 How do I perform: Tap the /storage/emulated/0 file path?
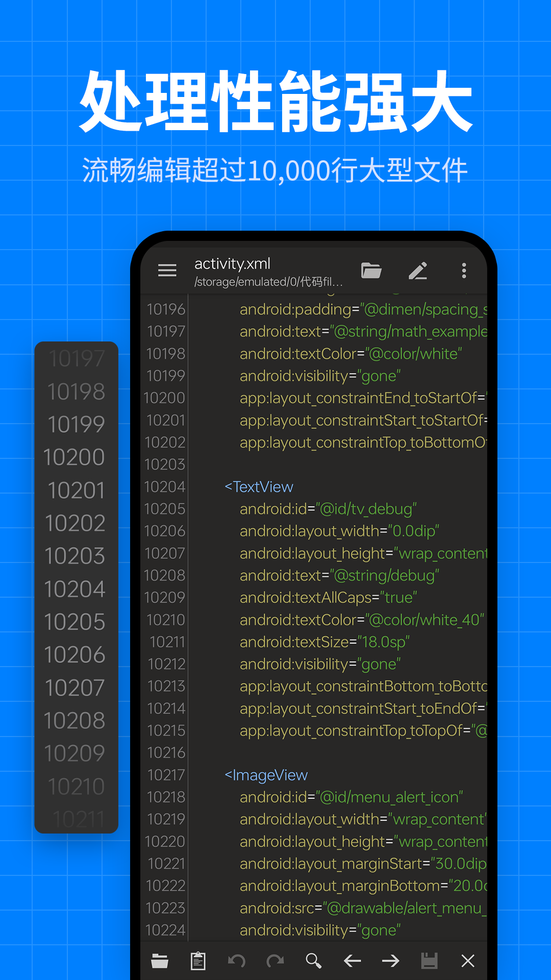pyautogui.click(x=268, y=282)
